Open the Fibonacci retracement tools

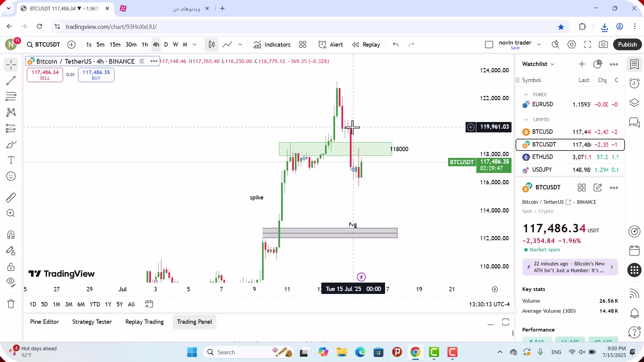point(11,97)
